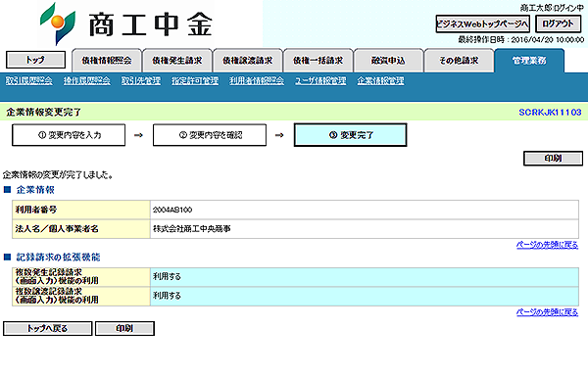Open the ビジネスWebトップページへ button
The height and width of the screenshot is (376, 588).
pyautogui.click(x=482, y=23)
